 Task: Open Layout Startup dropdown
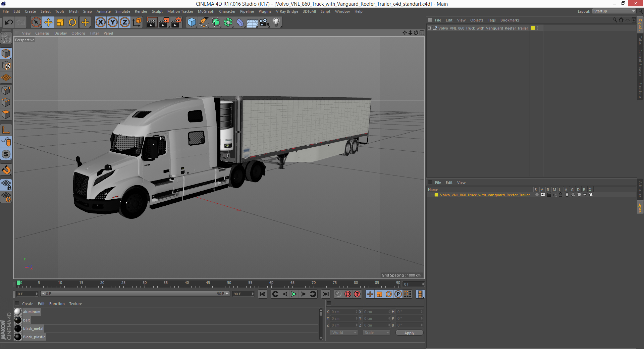pos(614,11)
